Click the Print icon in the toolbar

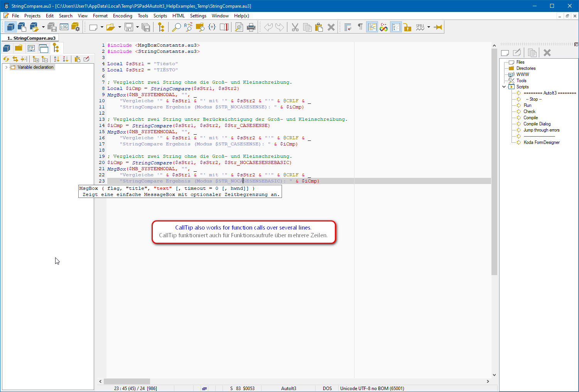click(251, 27)
